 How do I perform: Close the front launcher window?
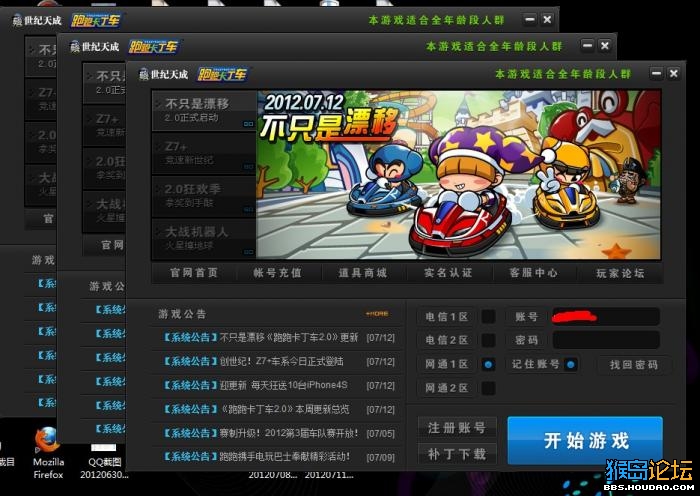674,73
